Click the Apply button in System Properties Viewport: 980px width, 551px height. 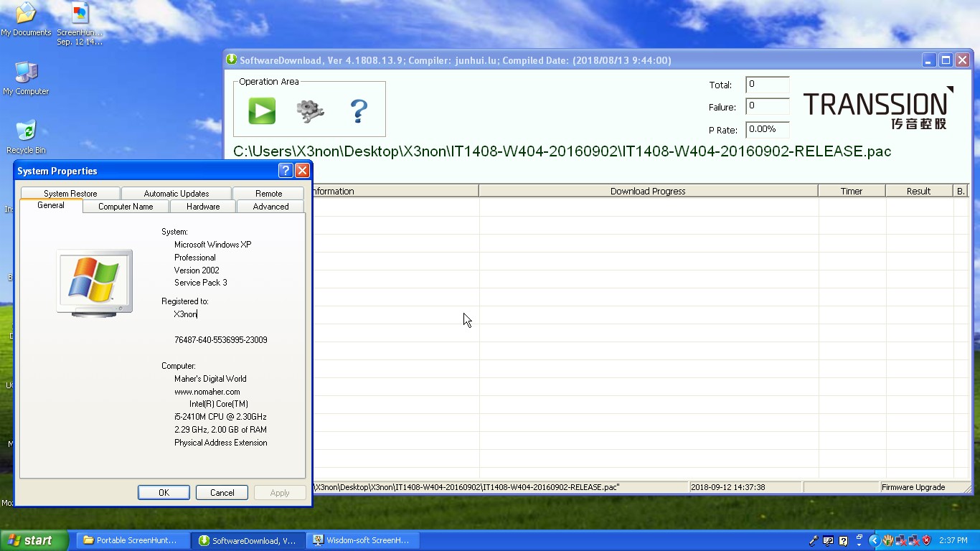point(280,492)
